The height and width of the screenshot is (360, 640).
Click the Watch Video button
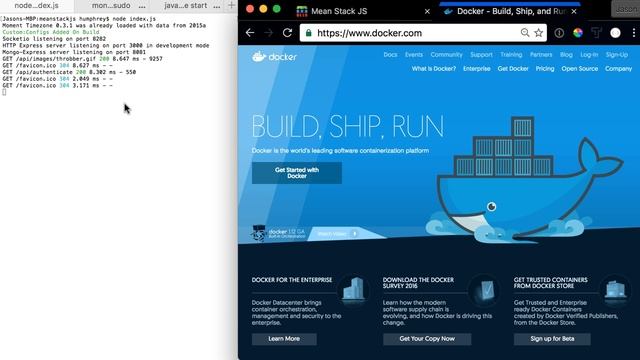[337, 234]
